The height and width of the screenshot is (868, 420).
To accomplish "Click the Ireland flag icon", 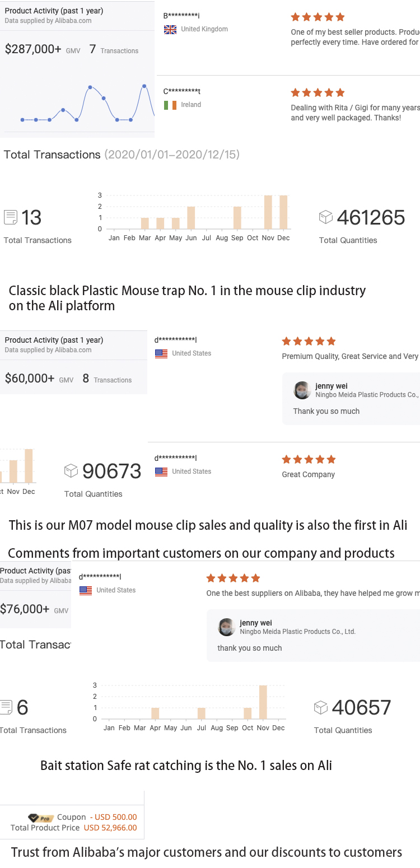I will 170,105.
